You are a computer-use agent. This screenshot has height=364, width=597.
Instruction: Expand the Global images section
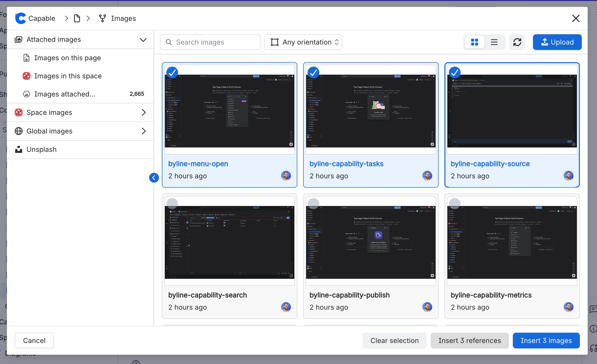tap(143, 131)
